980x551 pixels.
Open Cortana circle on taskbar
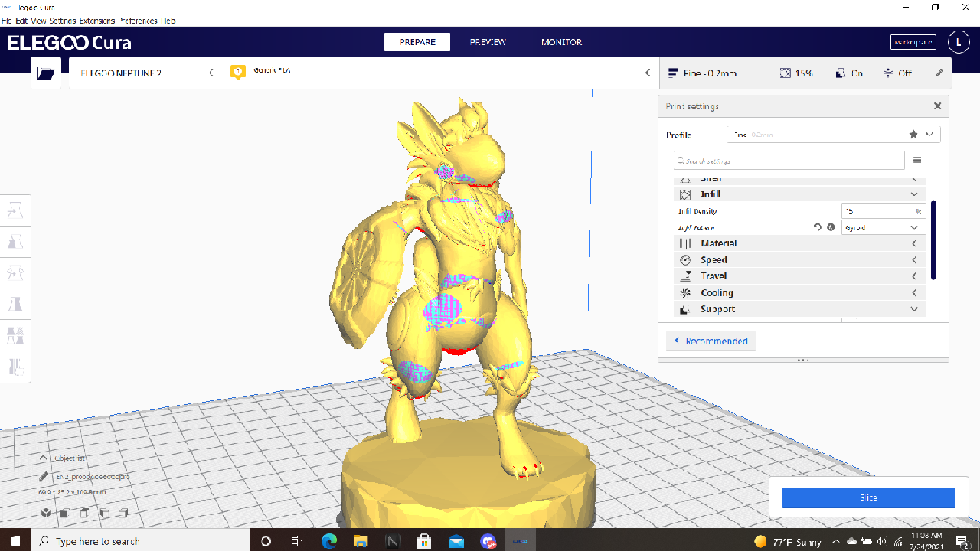coord(266,541)
